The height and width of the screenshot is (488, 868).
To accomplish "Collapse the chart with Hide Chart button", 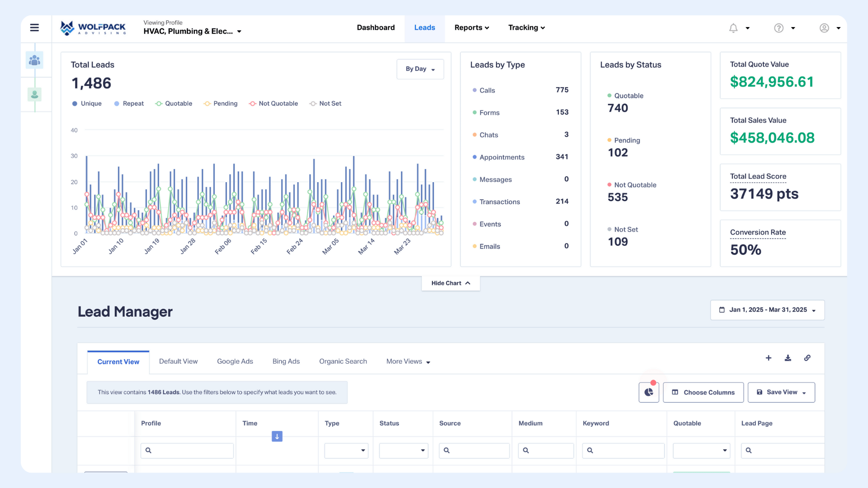I will [451, 283].
